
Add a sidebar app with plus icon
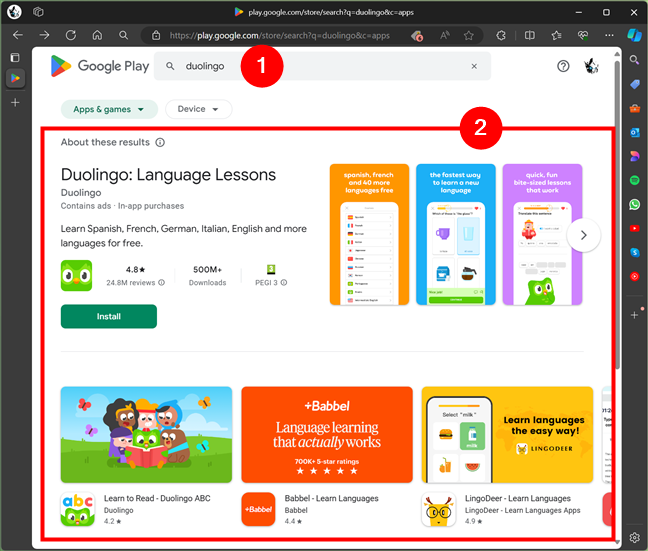(x=634, y=315)
